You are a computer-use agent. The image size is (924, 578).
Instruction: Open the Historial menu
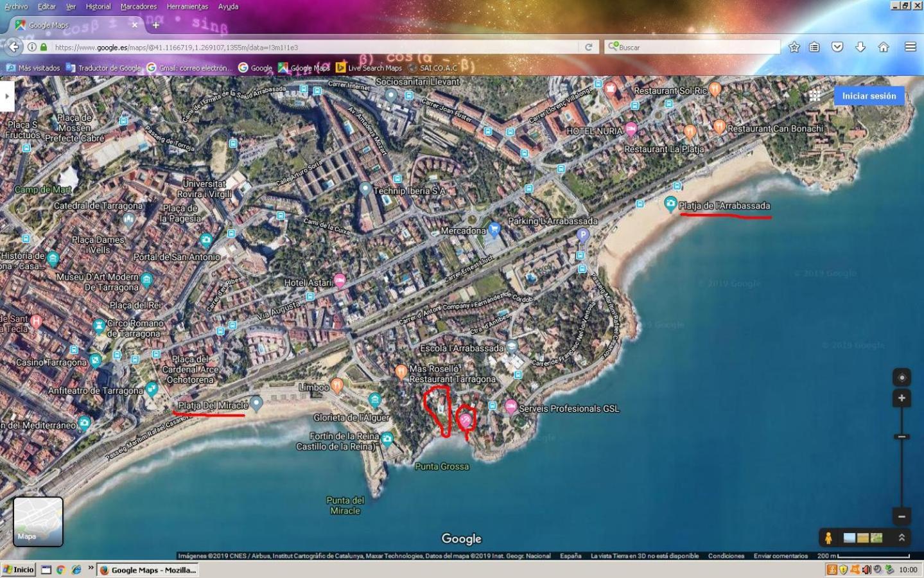pyautogui.click(x=98, y=6)
